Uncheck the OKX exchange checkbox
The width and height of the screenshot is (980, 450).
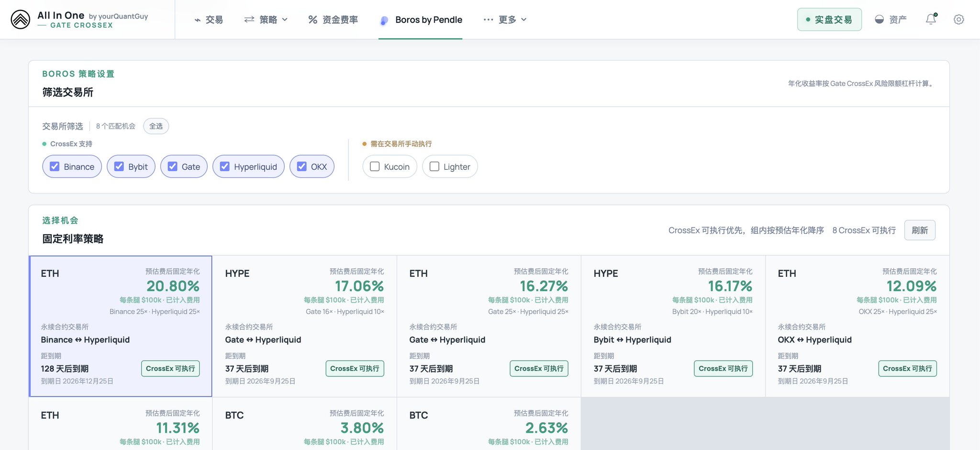tap(301, 166)
